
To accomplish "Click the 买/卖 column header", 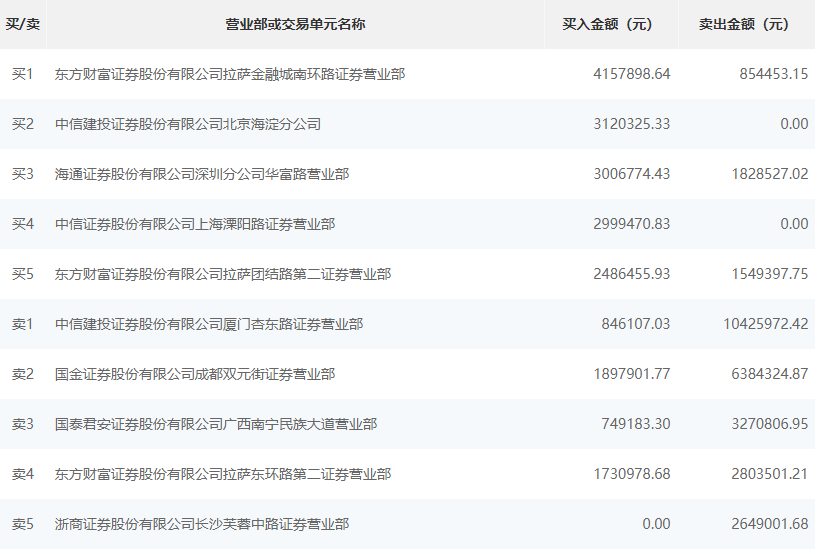I will click(22, 24).
